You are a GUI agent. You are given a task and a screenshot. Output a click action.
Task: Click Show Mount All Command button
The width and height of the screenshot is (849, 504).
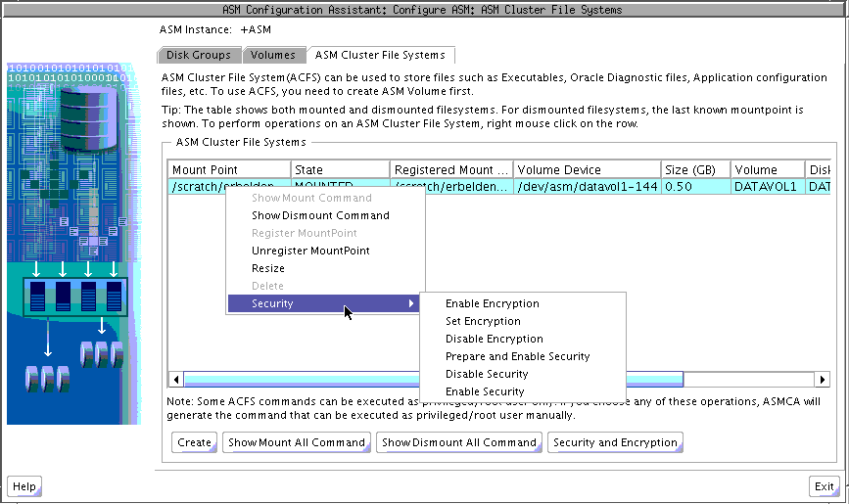click(297, 442)
